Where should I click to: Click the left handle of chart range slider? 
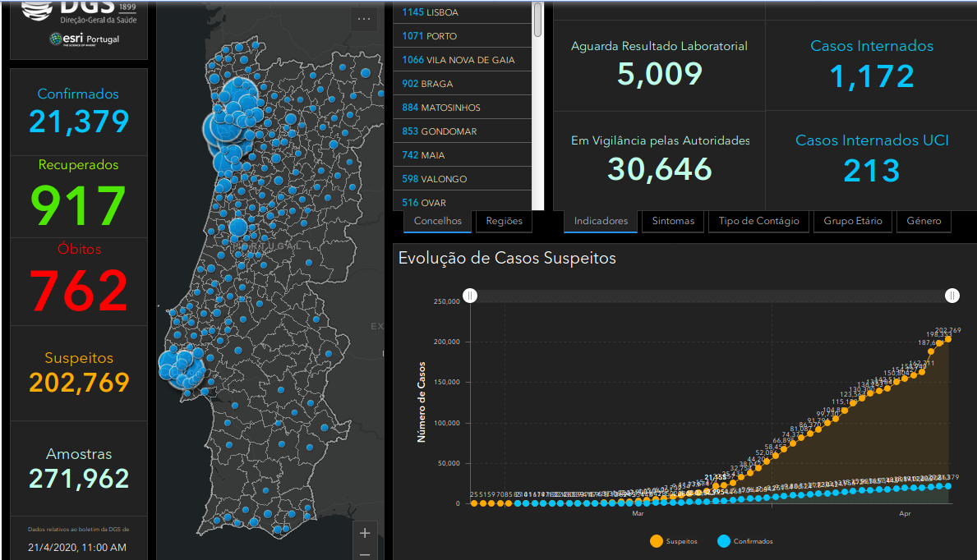click(470, 296)
